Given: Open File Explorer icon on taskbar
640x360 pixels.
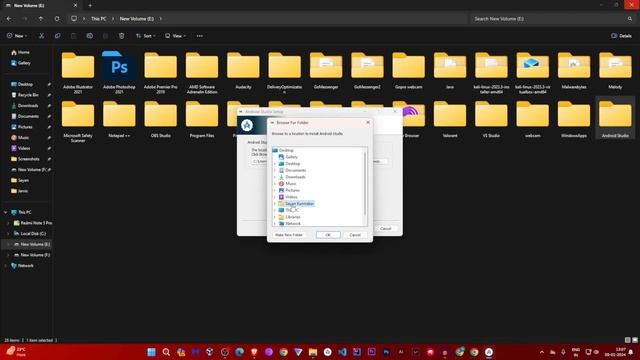Looking at the screenshot, I should pos(313,352).
